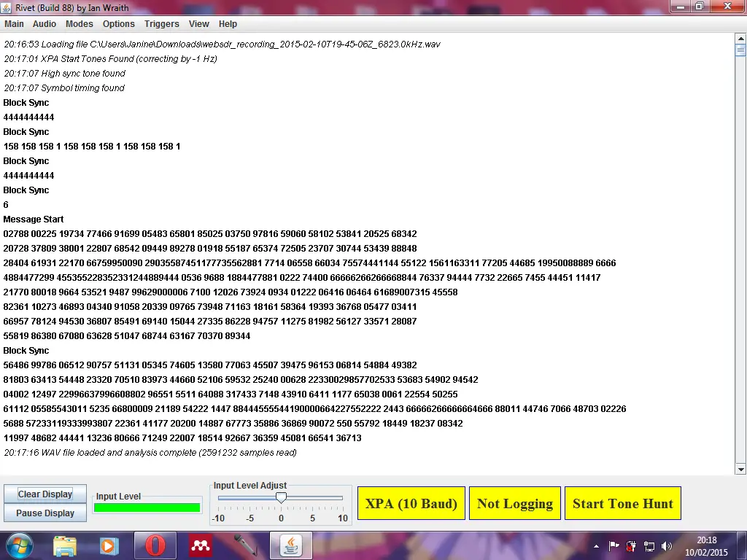747x560 pixels.
Task: Click the scrollbar down arrow
Action: pos(740,469)
